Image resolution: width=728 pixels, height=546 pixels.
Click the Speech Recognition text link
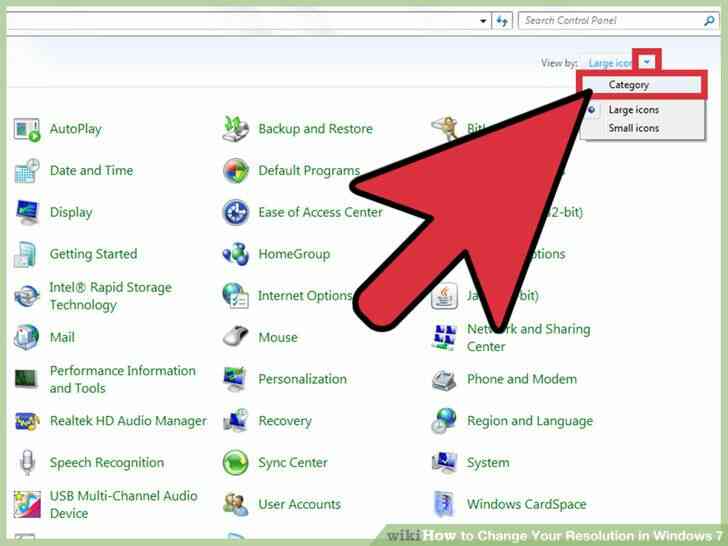click(x=107, y=463)
